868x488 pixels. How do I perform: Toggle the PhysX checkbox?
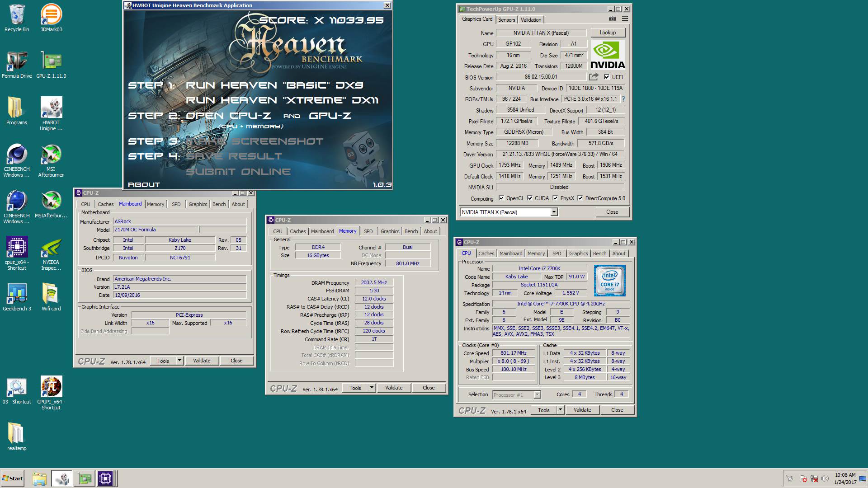point(555,198)
